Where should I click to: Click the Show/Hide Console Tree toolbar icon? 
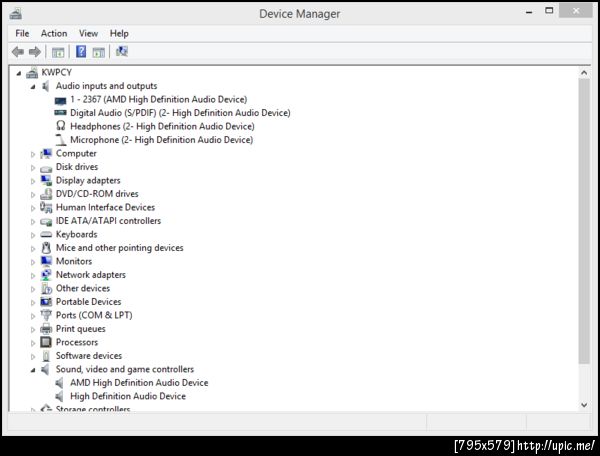coord(58,52)
